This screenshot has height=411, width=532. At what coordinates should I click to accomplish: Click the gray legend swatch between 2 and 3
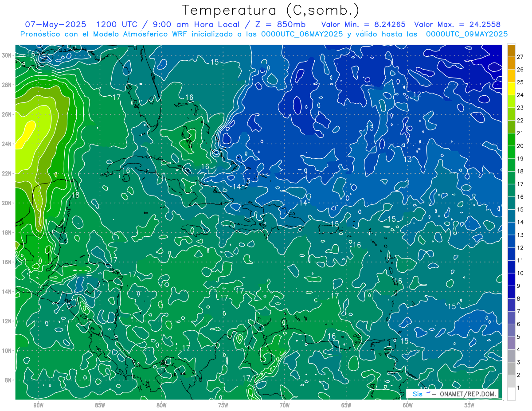(511, 368)
